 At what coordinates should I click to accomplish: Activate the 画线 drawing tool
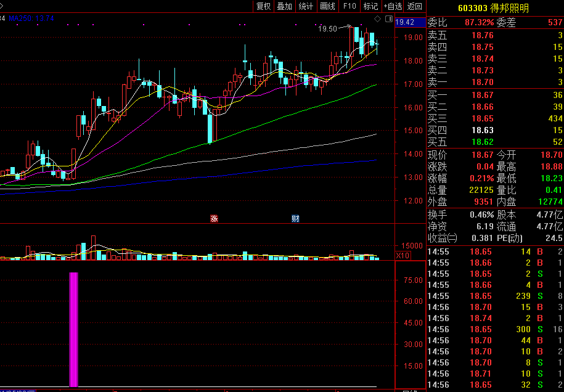[x=328, y=6]
